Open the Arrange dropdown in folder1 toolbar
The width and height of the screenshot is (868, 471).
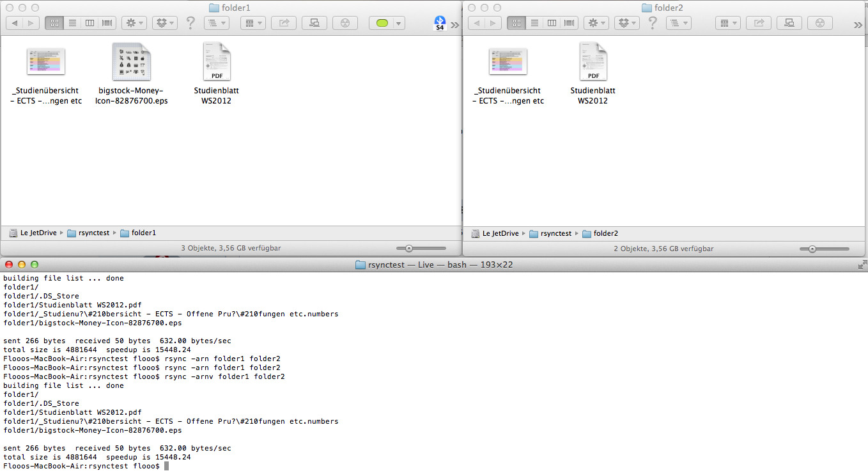click(x=253, y=23)
